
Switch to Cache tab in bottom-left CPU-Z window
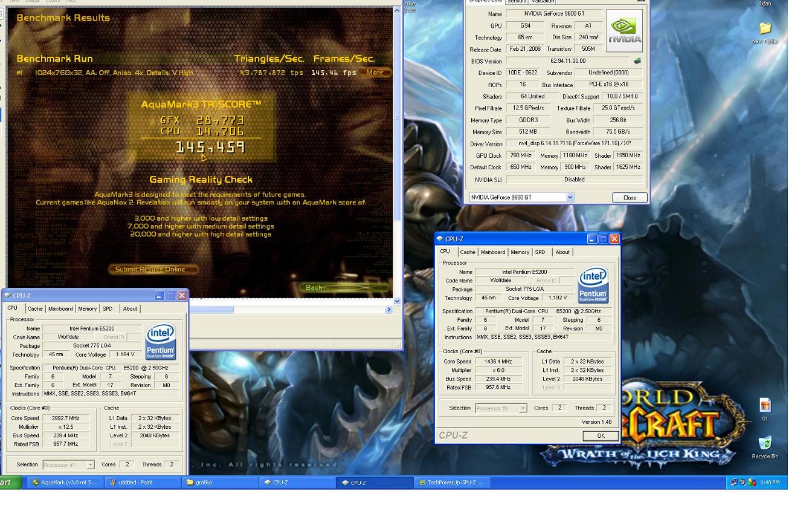click(35, 308)
